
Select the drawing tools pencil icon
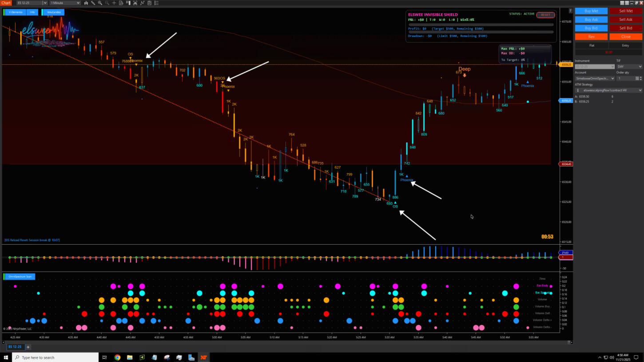(x=93, y=3)
